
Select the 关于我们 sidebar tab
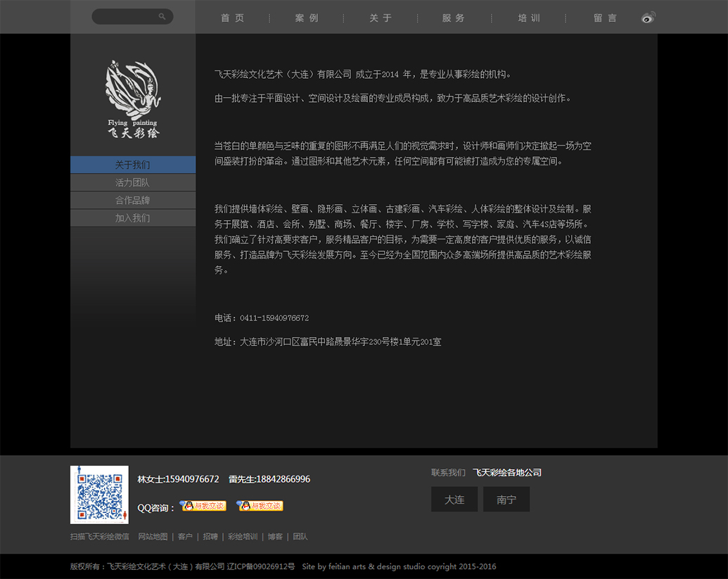133,165
